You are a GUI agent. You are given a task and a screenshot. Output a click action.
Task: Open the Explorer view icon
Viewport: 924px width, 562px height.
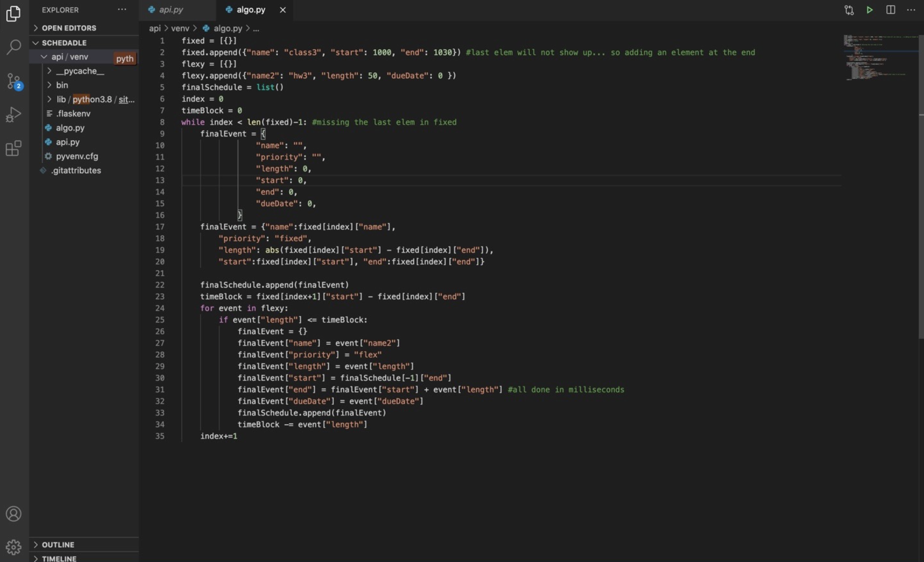pyautogui.click(x=13, y=14)
